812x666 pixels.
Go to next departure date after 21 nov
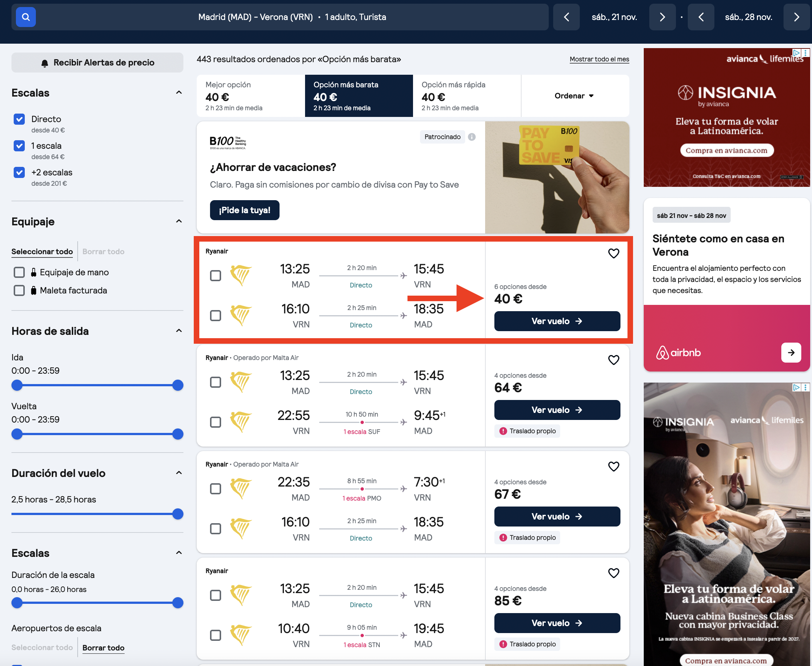coord(662,17)
